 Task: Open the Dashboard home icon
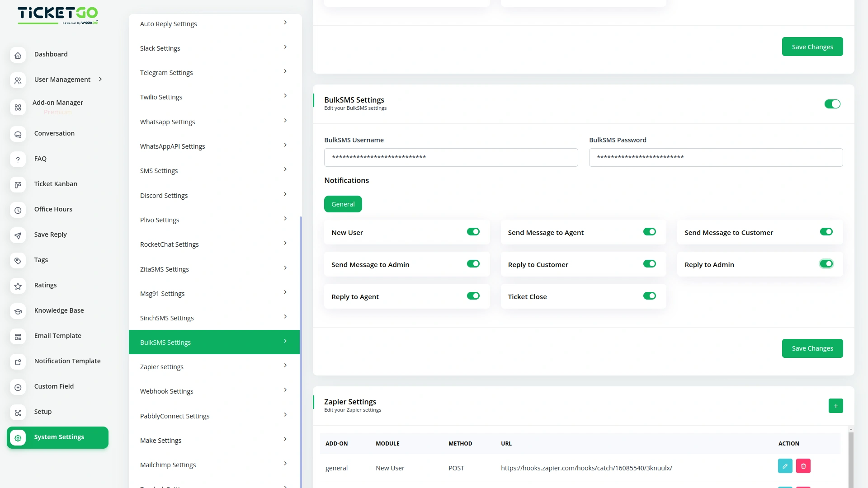(x=18, y=55)
